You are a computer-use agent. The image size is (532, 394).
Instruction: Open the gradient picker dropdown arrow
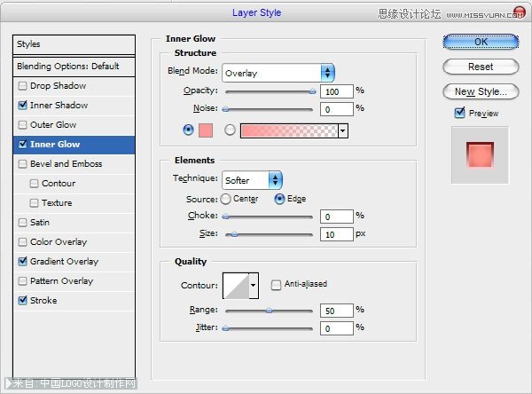342,130
